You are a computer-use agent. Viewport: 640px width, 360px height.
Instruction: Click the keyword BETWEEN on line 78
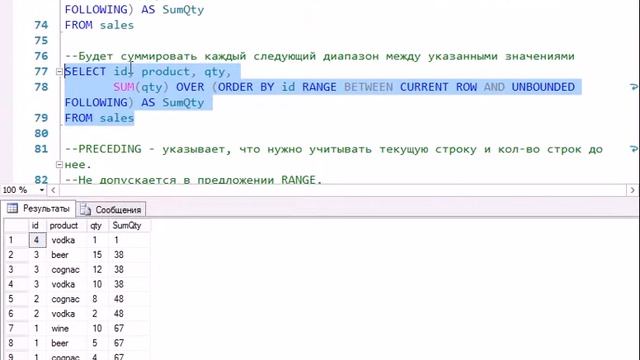coord(368,87)
